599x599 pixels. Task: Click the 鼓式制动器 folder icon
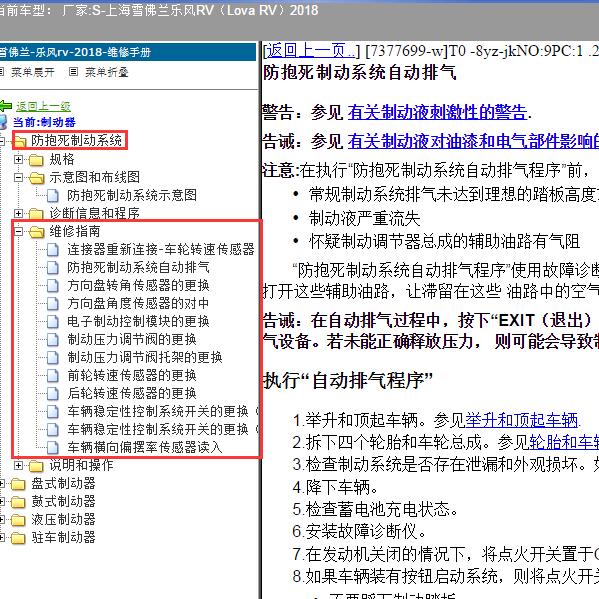click(18, 502)
